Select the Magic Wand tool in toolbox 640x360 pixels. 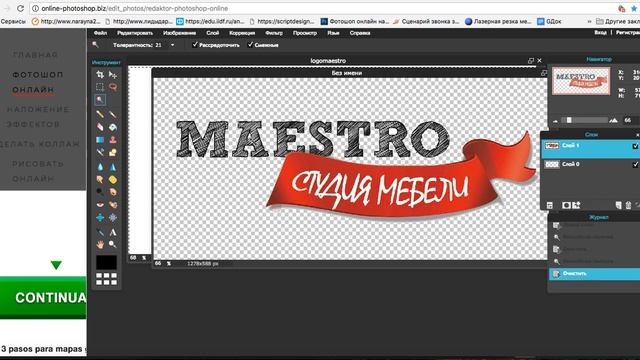point(100,100)
